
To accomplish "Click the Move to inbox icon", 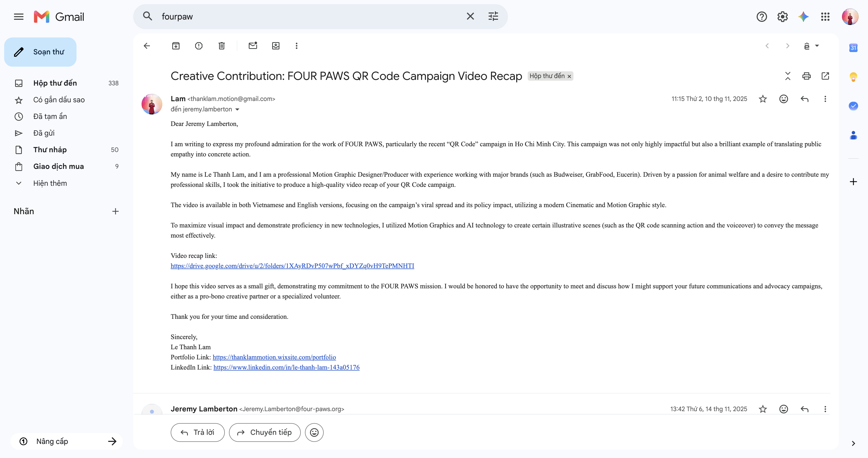I will click(x=276, y=46).
